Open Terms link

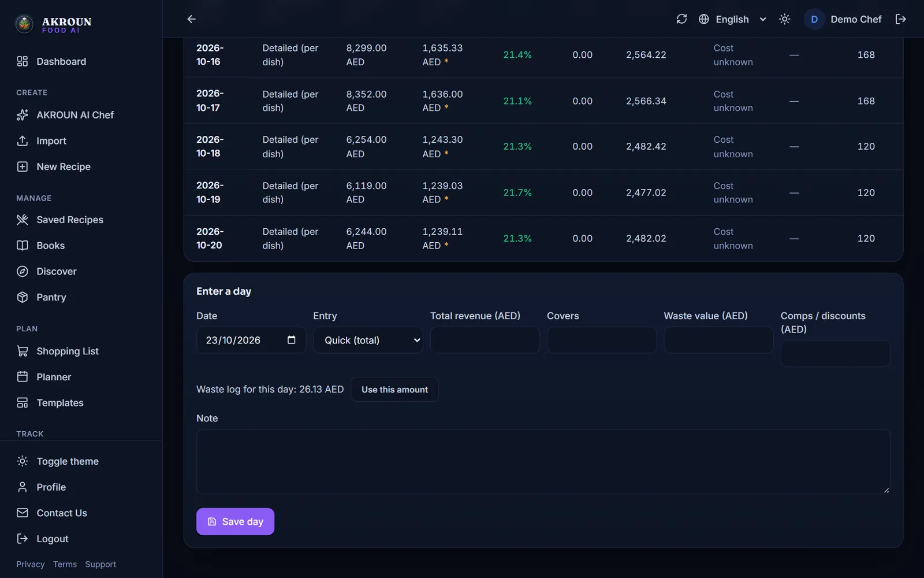click(x=65, y=564)
